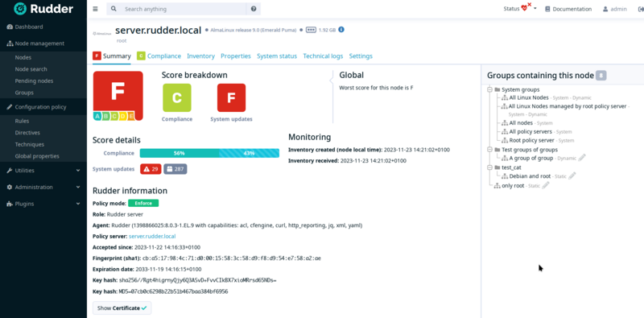This screenshot has height=318, width=644.
Task: Collapse the test_cat tree node
Action: [489, 167]
